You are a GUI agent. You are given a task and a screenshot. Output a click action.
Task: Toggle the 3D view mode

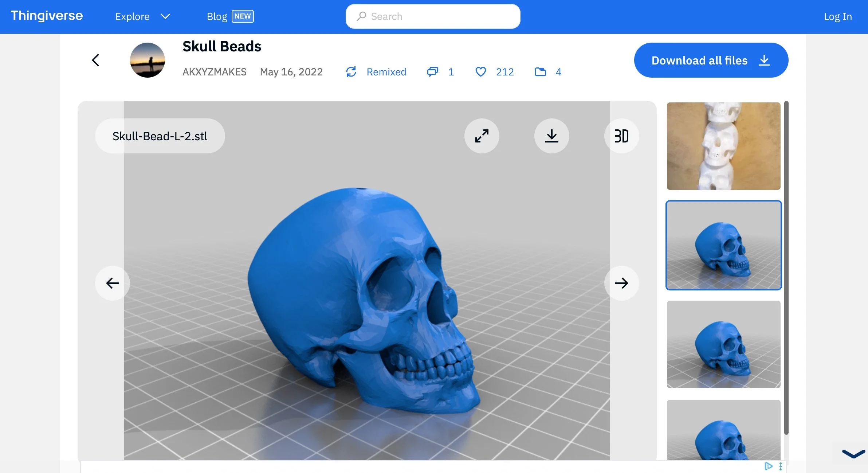pyautogui.click(x=621, y=136)
